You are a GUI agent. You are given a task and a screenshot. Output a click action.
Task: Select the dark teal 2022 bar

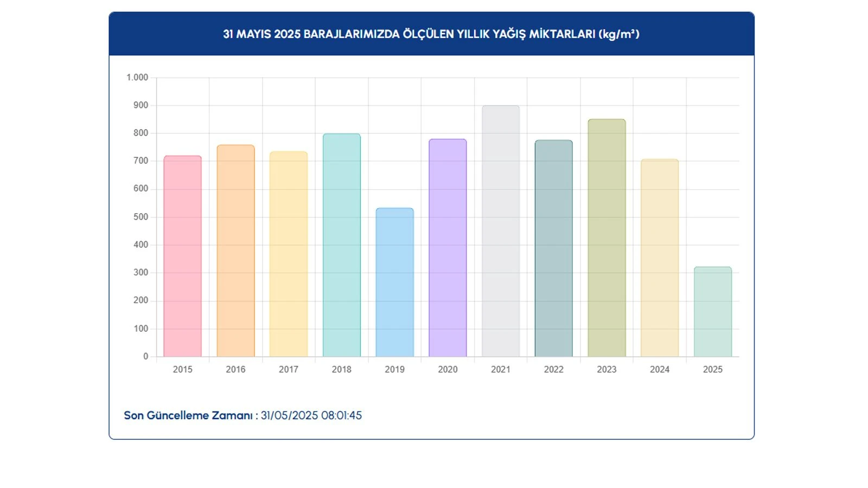(x=553, y=248)
